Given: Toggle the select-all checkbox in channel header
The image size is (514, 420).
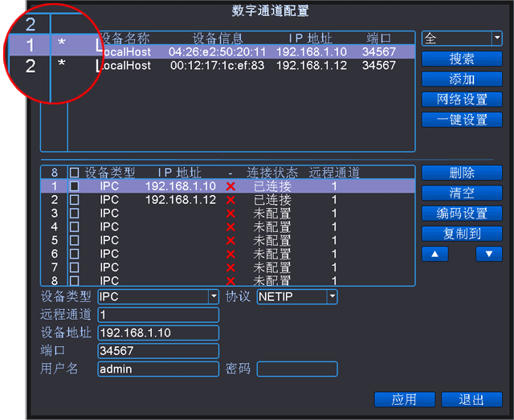Looking at the screenshot, I should point(74,173).
